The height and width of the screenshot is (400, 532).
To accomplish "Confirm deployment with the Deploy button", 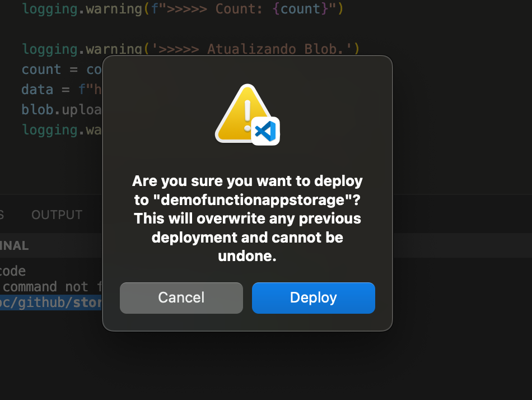I will point(313,298).
